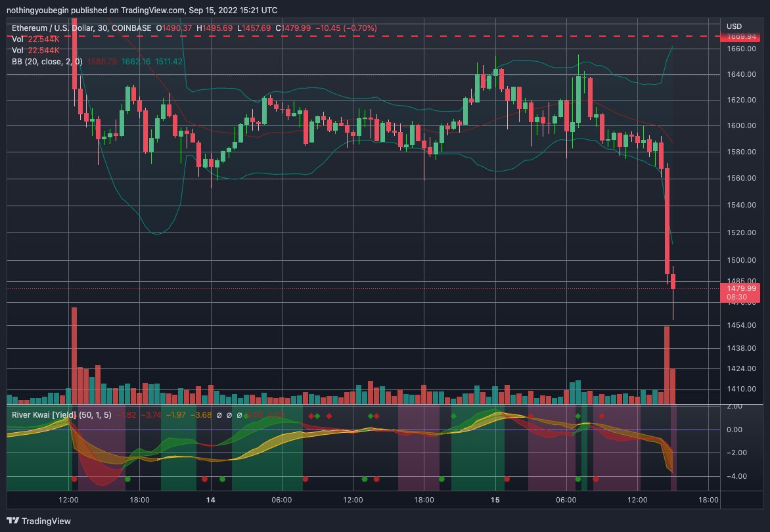The height and width of the screenshot is (532, 770).
Task: Click the open value O1490.37
Action: (174, 28)
